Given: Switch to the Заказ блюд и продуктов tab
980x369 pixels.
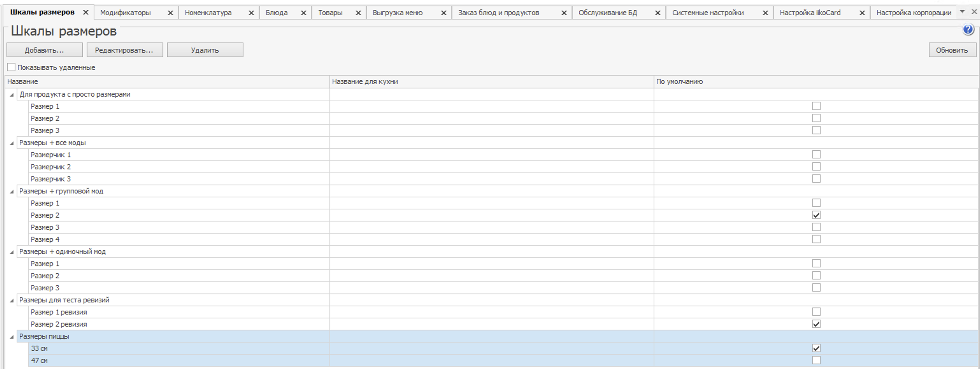Looking at the screenshot, I should click(498, 13).
